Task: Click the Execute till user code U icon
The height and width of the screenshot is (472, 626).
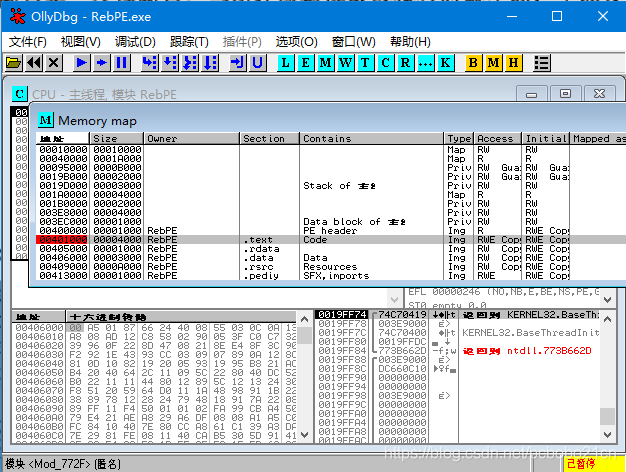Action: pos(258,63)
